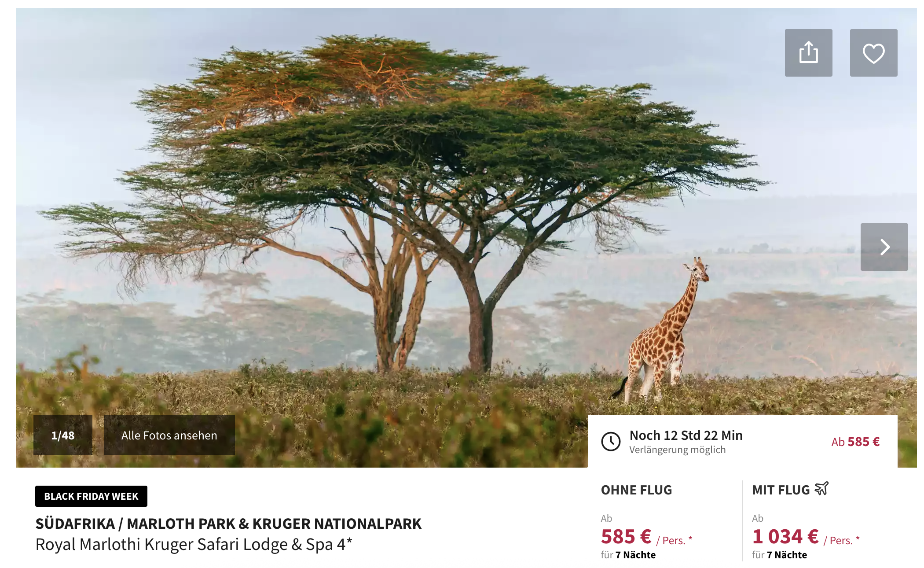
Task: Click the Ab 585 € label in countdown box
Action: click(855, 442)
